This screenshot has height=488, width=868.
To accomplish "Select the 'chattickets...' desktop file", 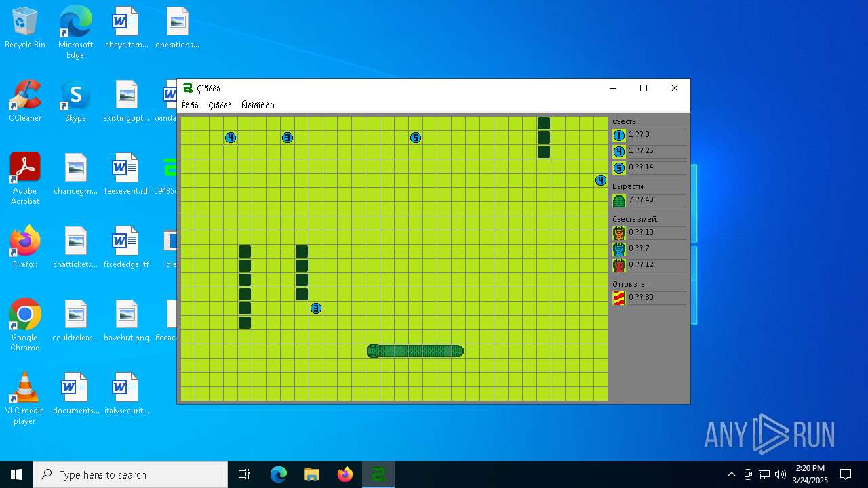I will pyautogui.click(x=75, y=247).
